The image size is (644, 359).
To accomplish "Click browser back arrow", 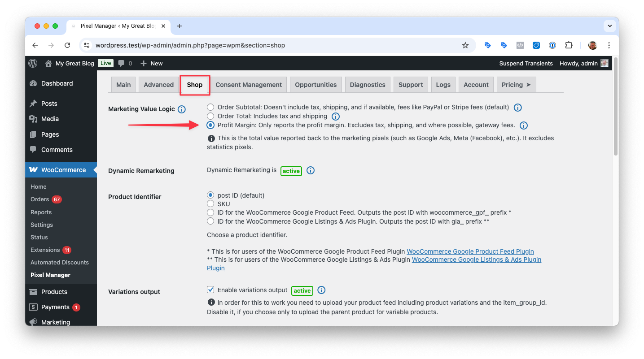I will pos(35,45).
